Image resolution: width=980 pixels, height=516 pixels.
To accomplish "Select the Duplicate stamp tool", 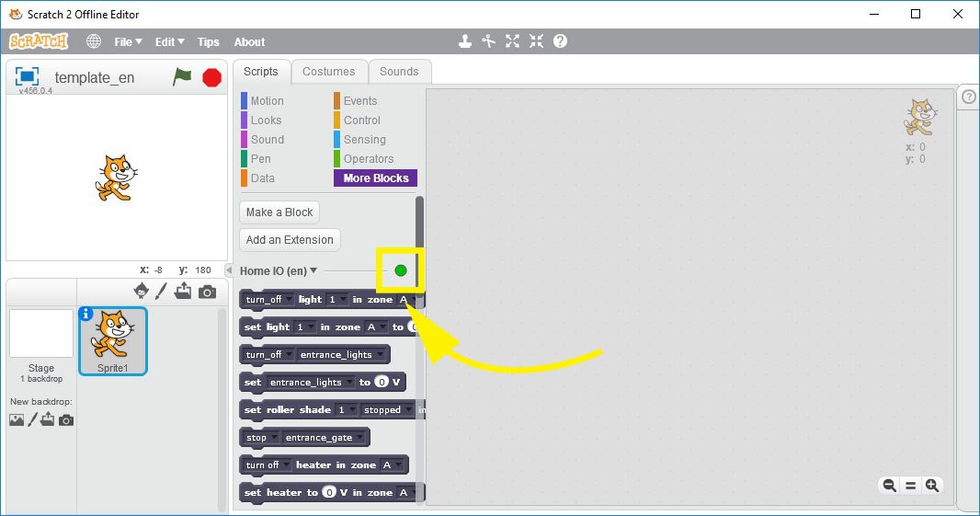I will 466,41.
